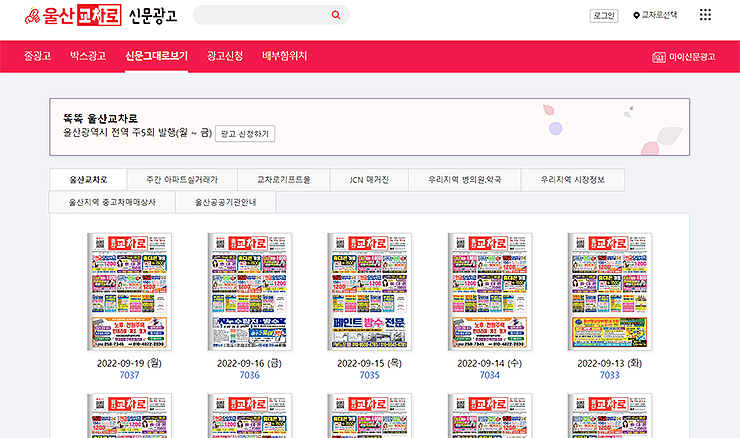Click the search magnifier icon
740x438 pixels.
pyautogui.click(x=336, y=15)
